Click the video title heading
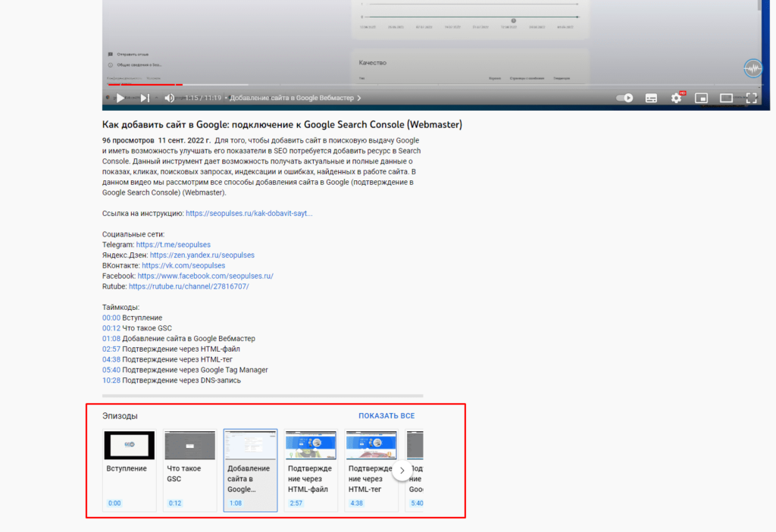Screen dimensions: 776x532 [x=282, y=125]
